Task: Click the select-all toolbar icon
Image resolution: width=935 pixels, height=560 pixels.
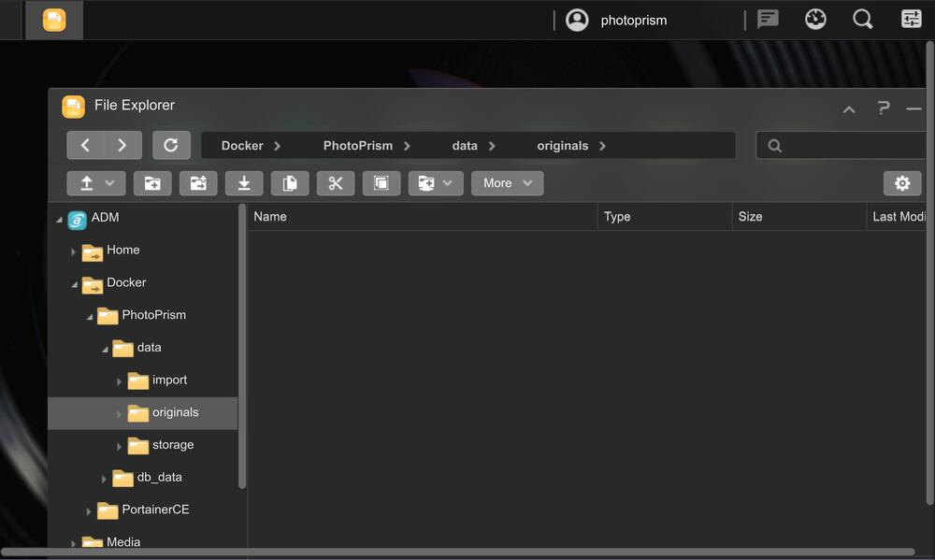Action: click(x=381, y=182)
